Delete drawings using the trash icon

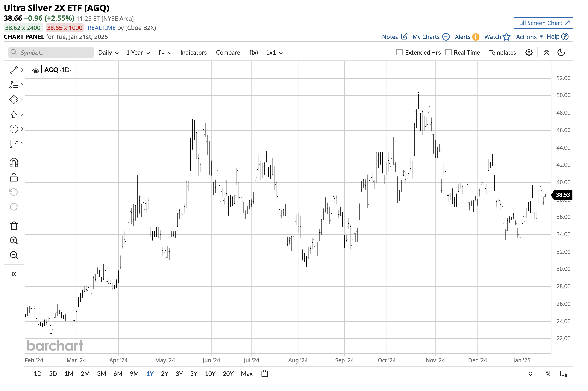(14, 225)
